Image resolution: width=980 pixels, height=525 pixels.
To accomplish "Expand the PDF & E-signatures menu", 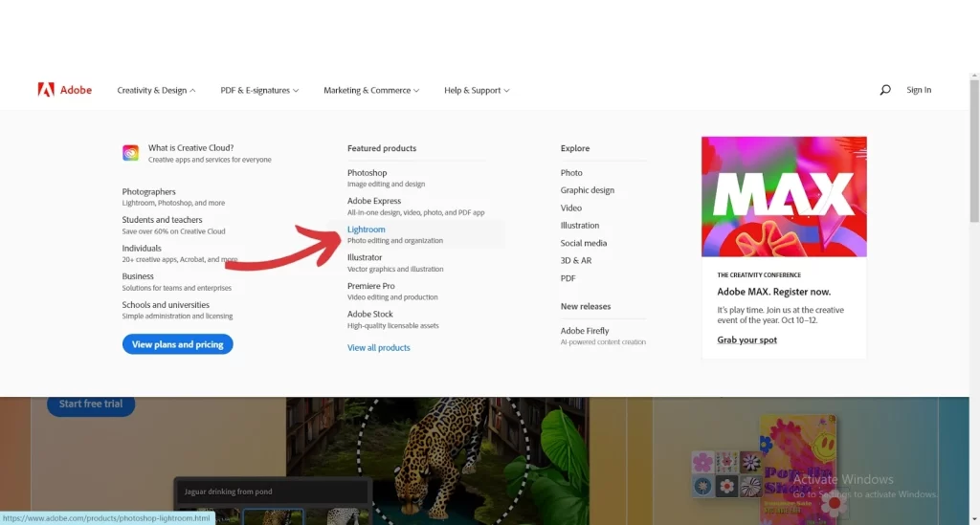I will [259, 90].
